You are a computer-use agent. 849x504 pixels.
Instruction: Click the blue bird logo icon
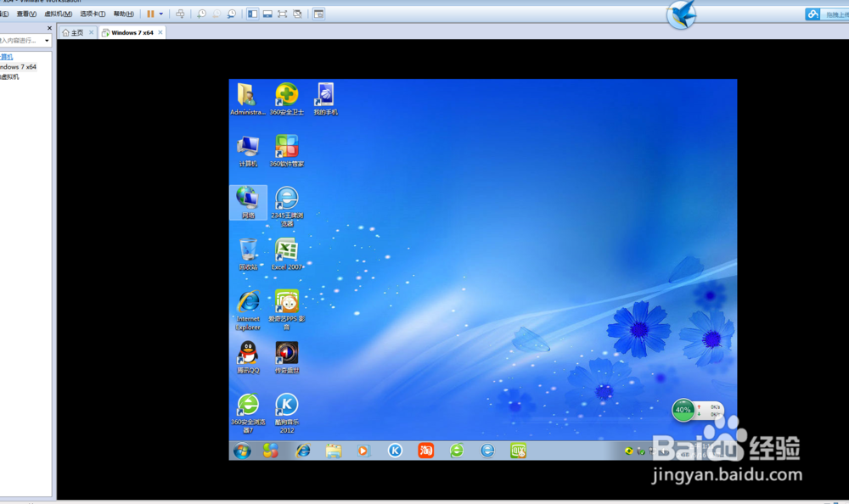[681, 14]
